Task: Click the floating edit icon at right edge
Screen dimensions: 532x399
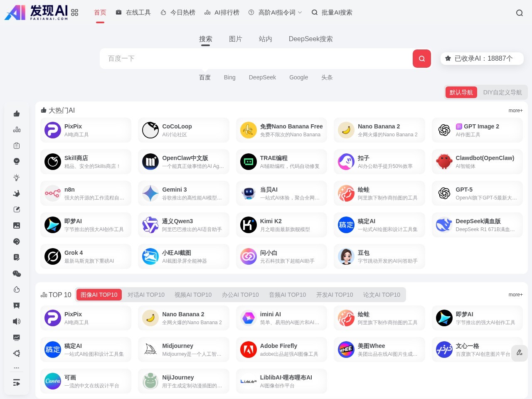Action: [520, 353]
